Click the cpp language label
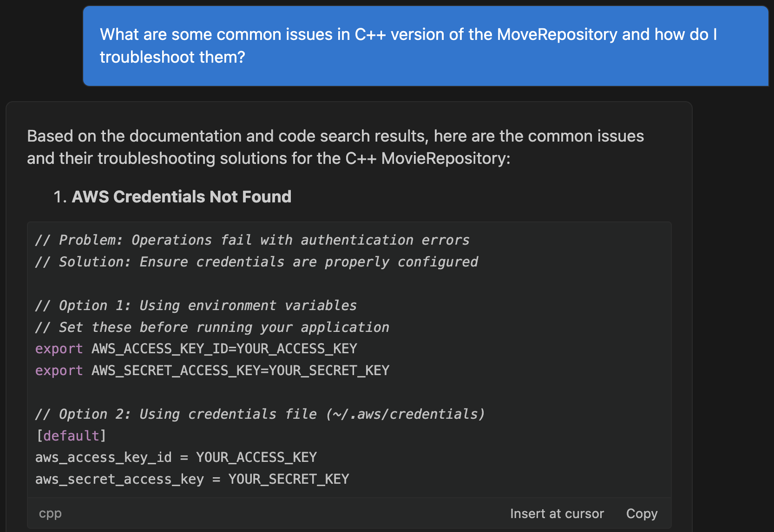Image resolution: width=774 pixels, height=532 pixels. tap(50, 513)
